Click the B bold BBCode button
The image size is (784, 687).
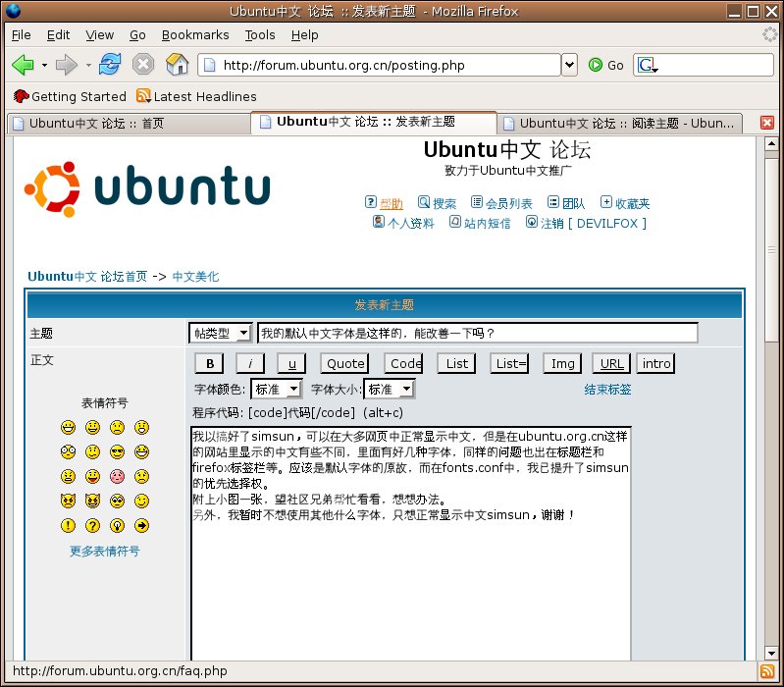pos(210,363)
